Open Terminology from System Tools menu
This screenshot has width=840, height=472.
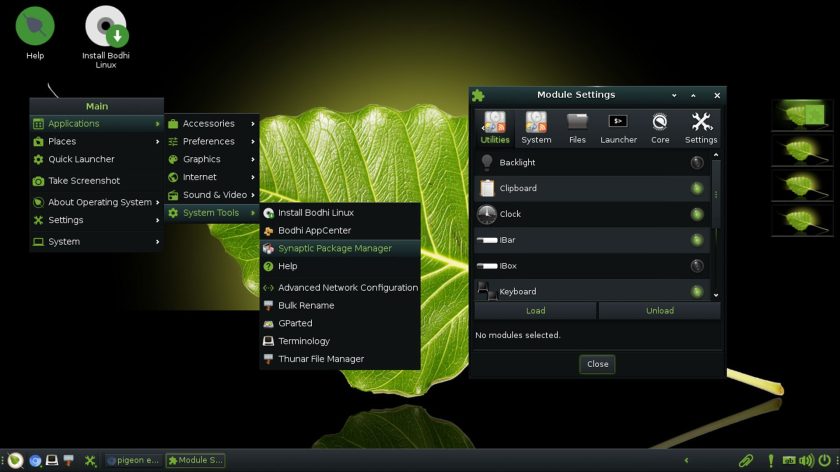point(340,341)
